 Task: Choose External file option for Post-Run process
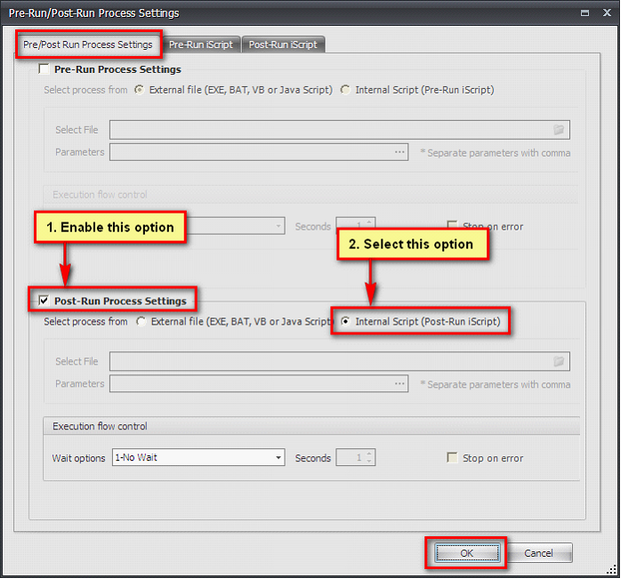(x=140, y=322)
